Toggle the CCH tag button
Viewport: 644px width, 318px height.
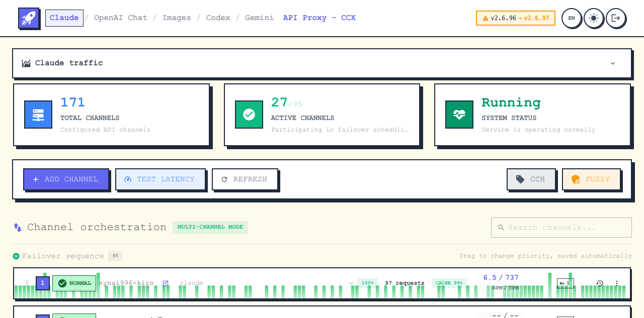[x=531, y=179]
